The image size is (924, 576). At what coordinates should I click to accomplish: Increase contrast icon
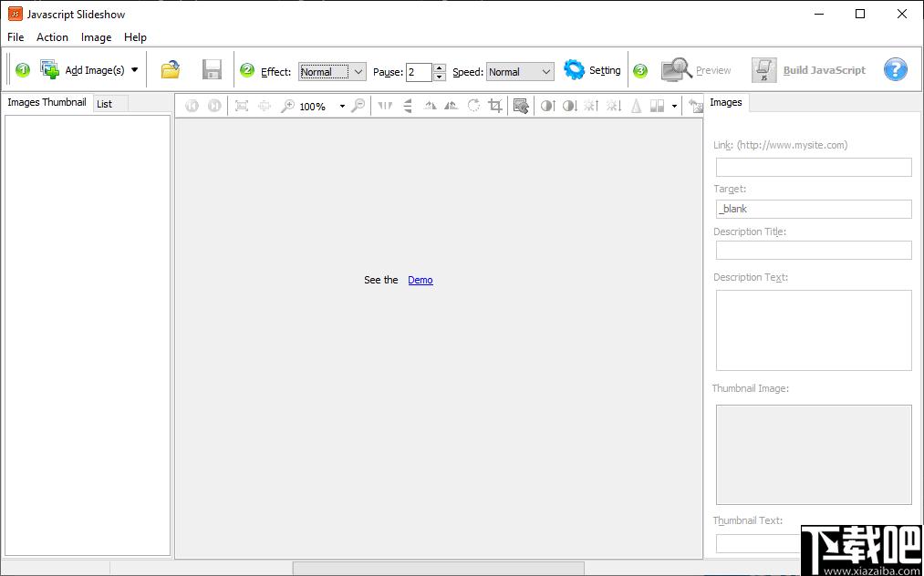point(547,106)
